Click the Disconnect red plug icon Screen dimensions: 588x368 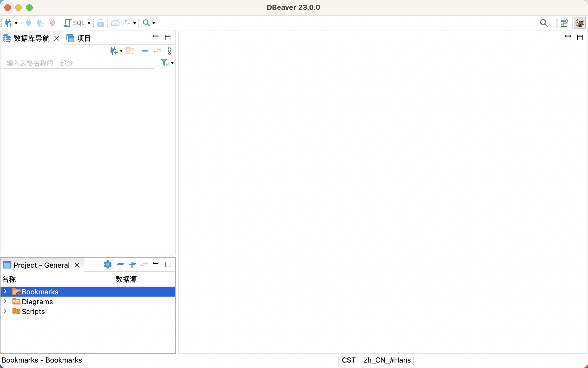point(52,23)
